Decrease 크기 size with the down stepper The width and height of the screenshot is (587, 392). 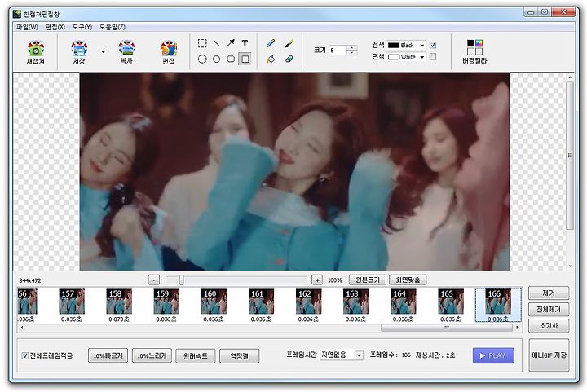coord(352,53)
